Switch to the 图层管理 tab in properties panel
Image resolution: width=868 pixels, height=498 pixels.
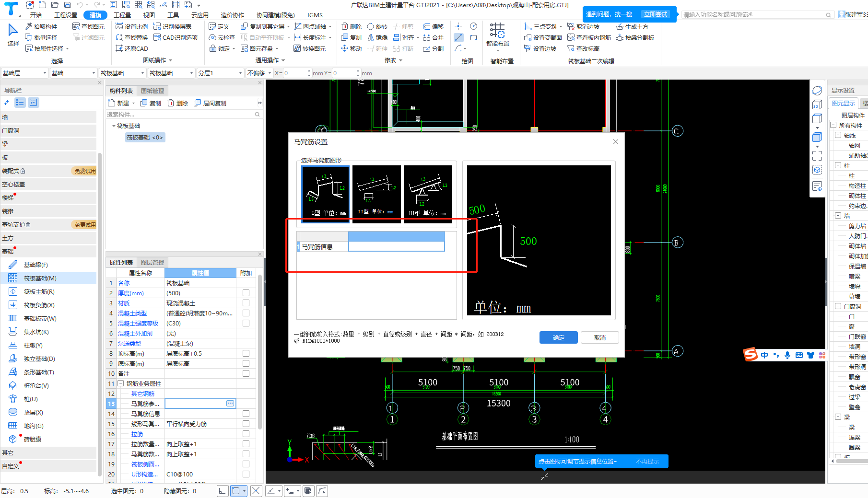(x=152, y=262)
